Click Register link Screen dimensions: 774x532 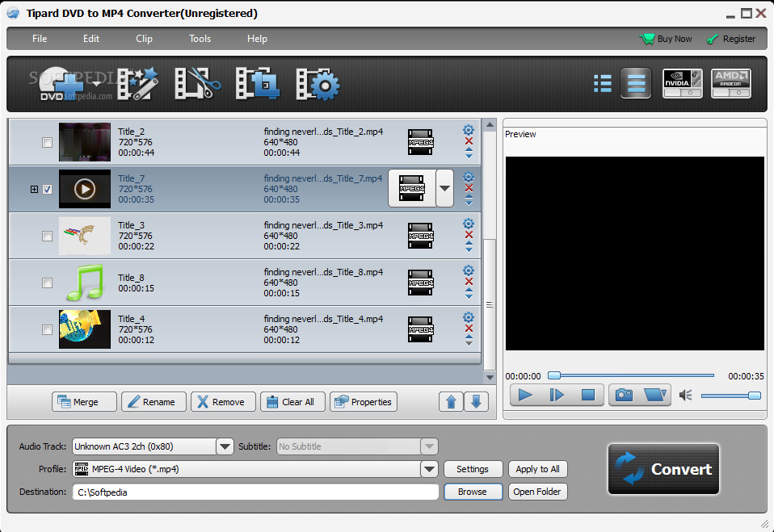[x=731, y=39]
